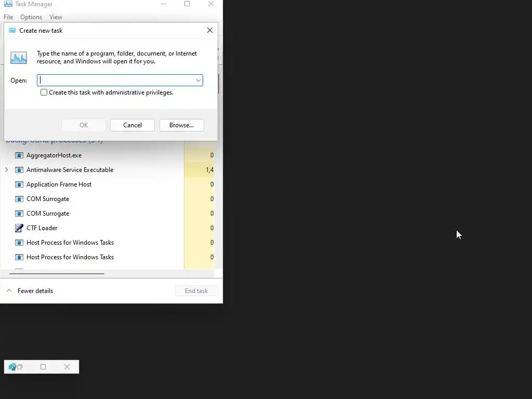Close the small bottom-left window
532x399 pixels.
pyautogui.click(x=67, y=367)
